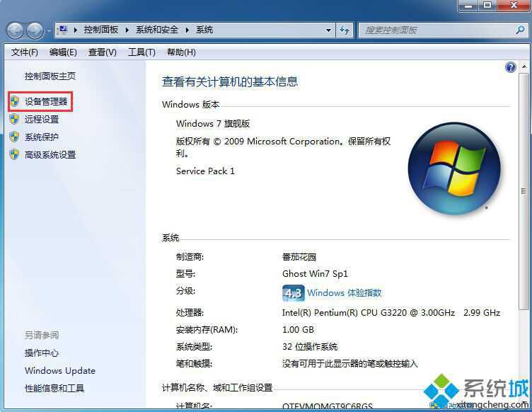Screen dimensions: 532x412
Task: Expand the arrow after 控制面板 breadcrumb
Action: 127,30
